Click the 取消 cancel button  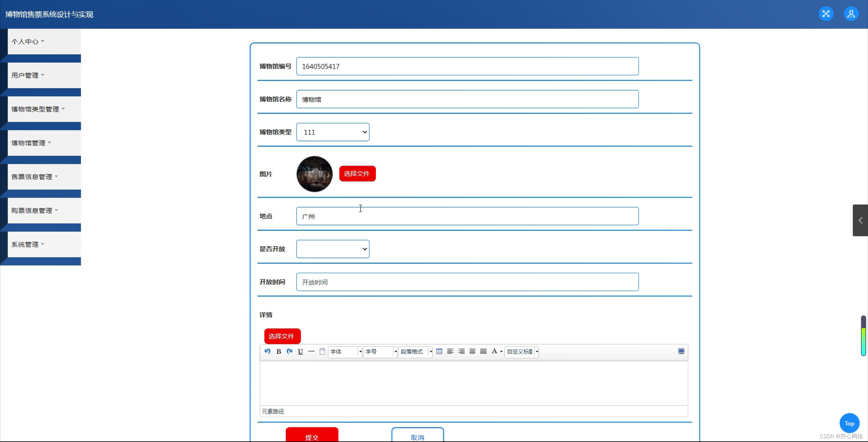click(x=418, y=436)
